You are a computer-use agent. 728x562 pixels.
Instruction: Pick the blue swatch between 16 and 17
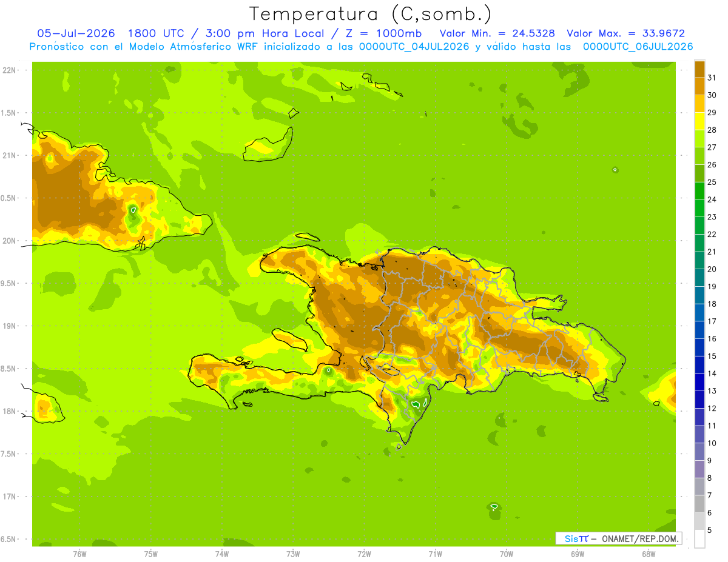699,330
